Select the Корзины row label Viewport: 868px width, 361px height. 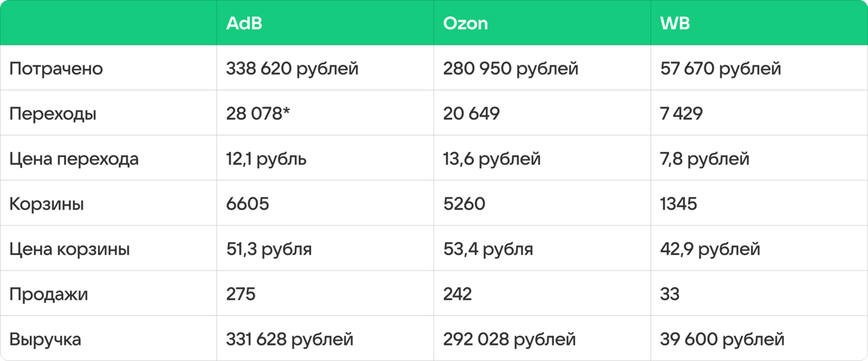pyautogui.click(x=47, y=204)
